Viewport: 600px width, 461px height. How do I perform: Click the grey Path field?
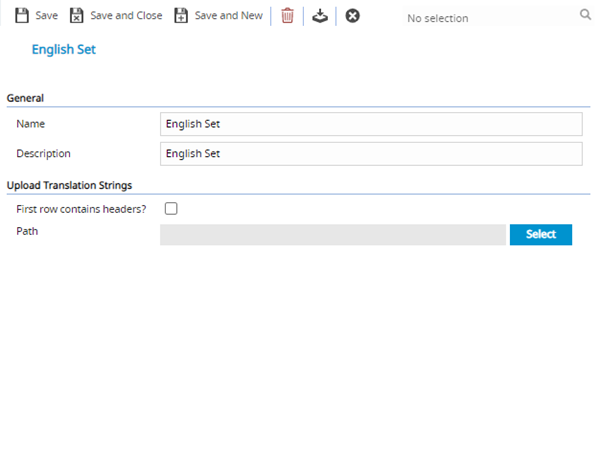coord(332,234)
